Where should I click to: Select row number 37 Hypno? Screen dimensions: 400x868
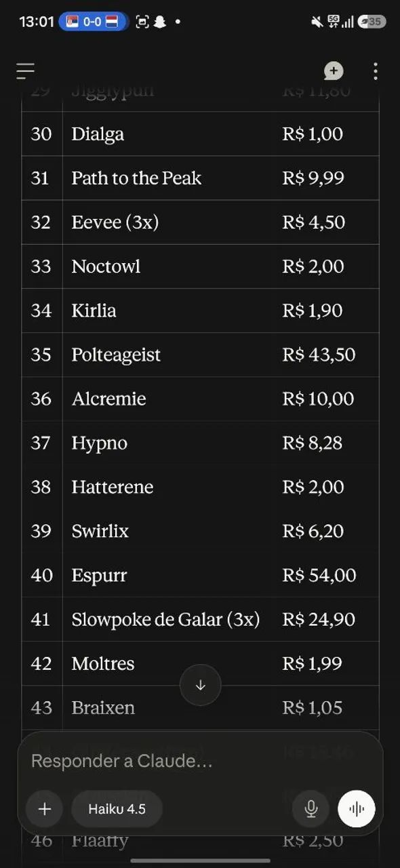point(200,443)
